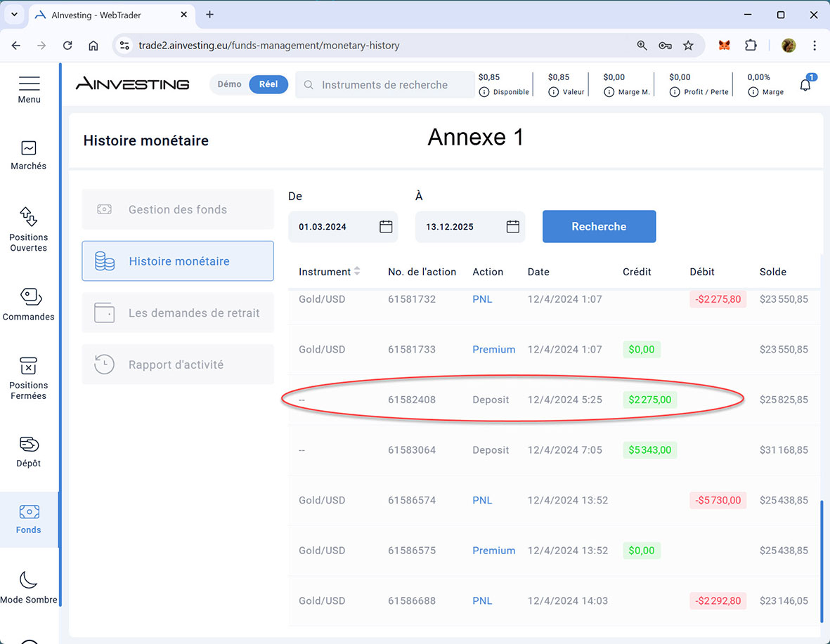
Task: Open the hamburger Menu icon
Action: coord(29,84)
